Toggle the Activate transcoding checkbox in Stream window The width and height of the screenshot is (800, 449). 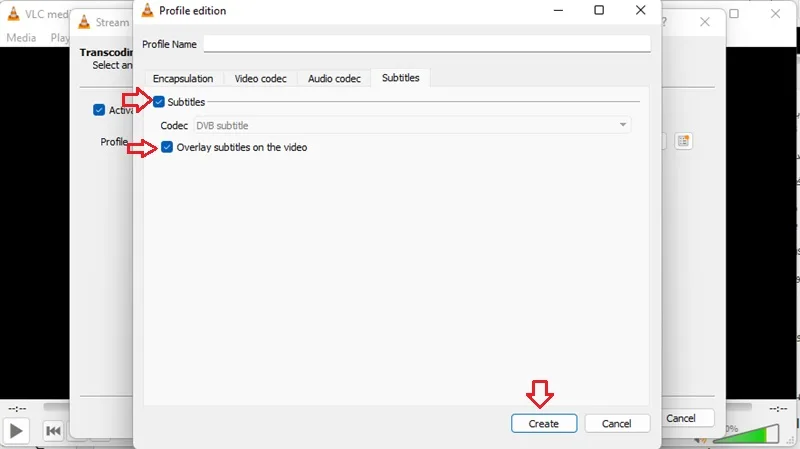coord(99,110)
